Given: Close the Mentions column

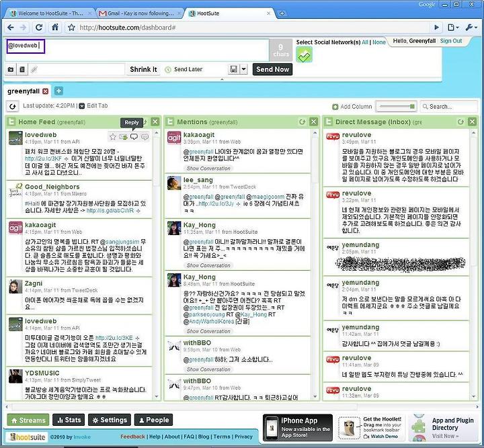Looking at the screenshot, I should point(314,122).
